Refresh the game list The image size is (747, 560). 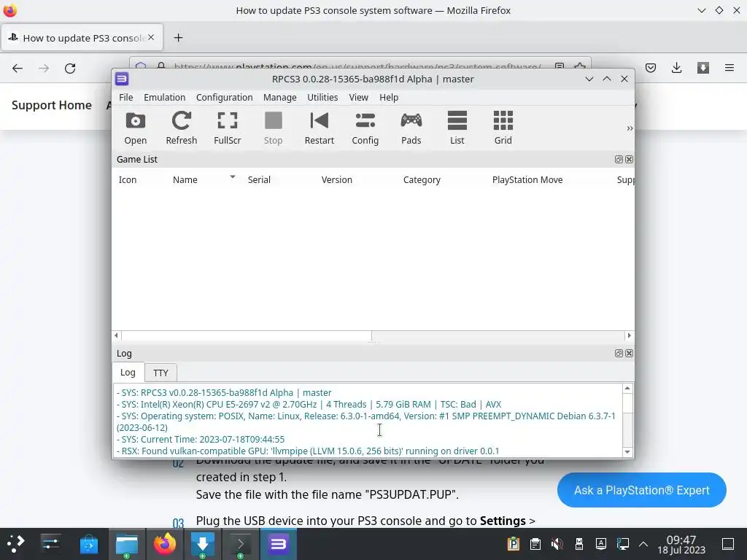[181, 128]
